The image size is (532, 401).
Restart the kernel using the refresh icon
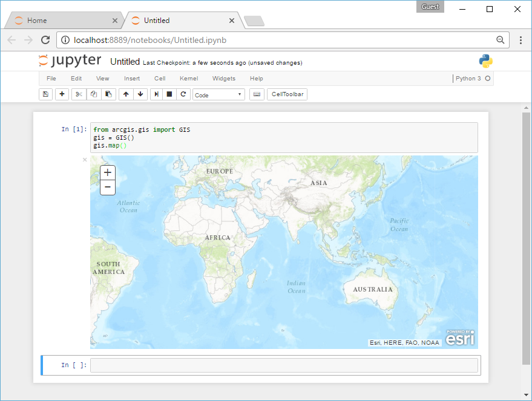coord(184,94)
